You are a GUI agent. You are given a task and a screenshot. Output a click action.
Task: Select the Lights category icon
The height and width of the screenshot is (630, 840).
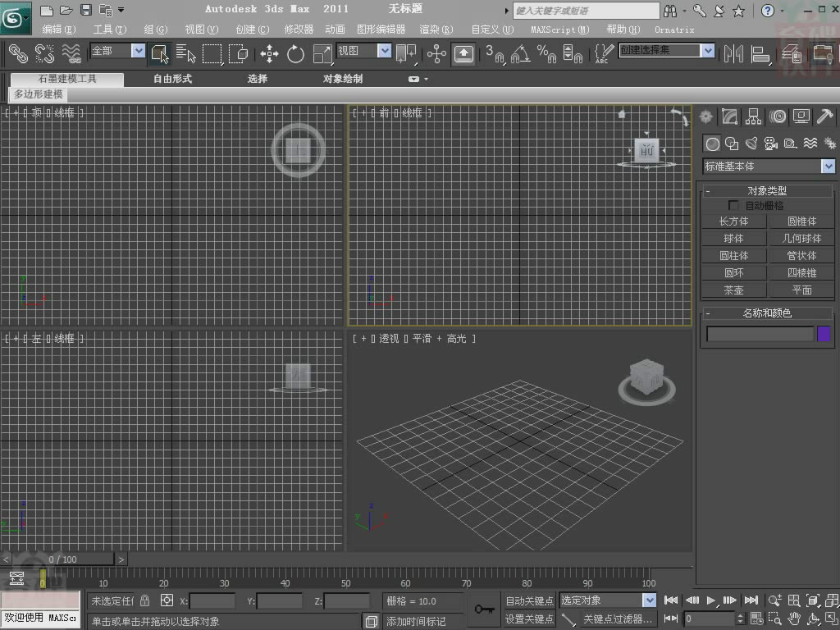click(x=751, y=143)
